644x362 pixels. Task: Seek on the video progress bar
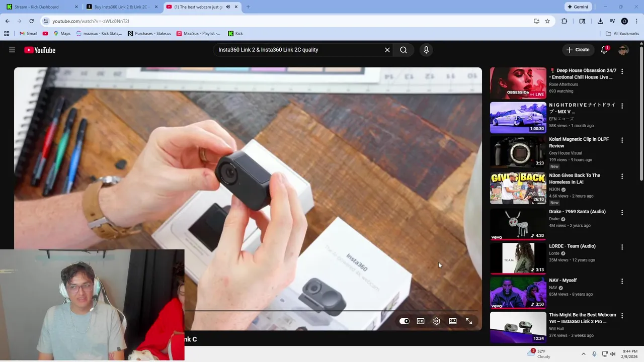point(332,311)
